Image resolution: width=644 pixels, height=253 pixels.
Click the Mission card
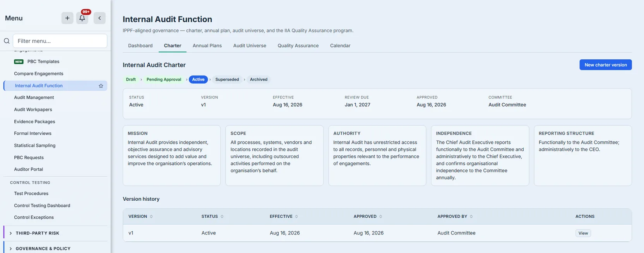(x=171, y=155)
